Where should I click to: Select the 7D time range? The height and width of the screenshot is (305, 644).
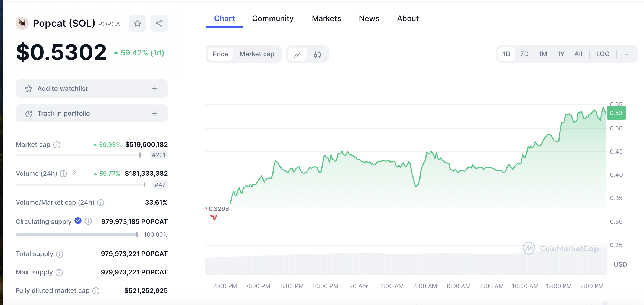(x=524, y=54)
